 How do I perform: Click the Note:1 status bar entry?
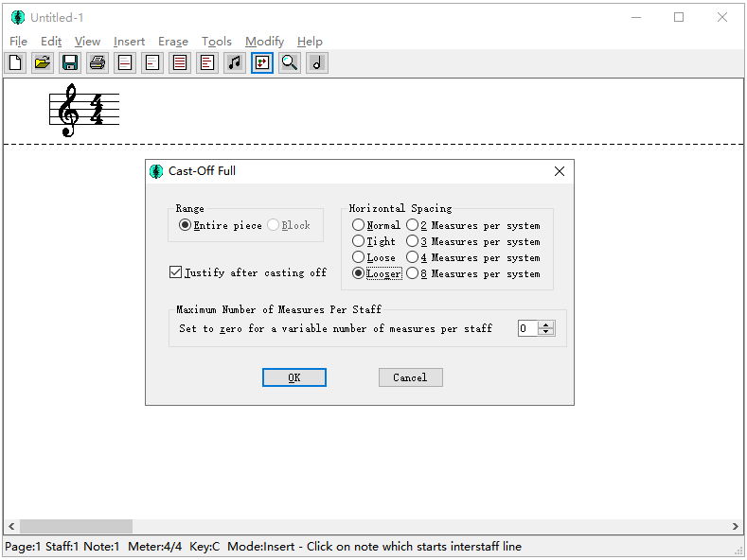point(101,546)
